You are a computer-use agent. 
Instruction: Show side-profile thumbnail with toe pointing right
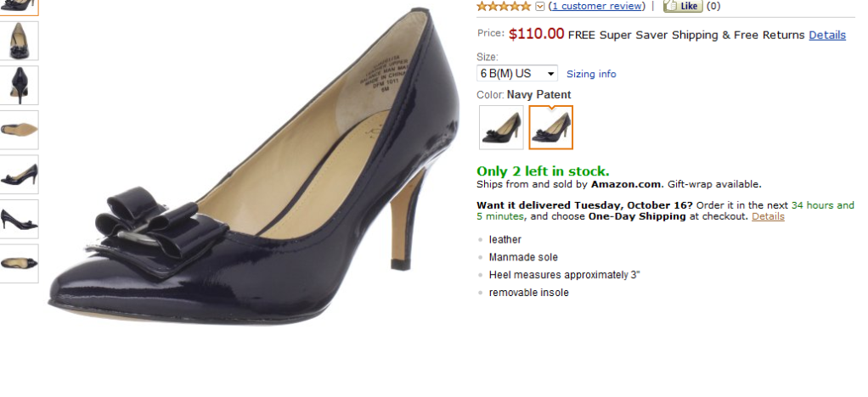tap(19, 219)
